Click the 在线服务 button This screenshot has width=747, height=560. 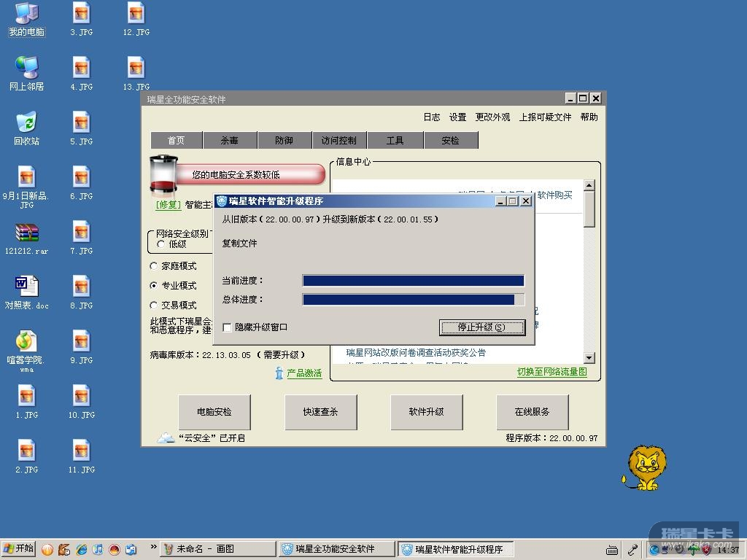[x=532, y=412]
